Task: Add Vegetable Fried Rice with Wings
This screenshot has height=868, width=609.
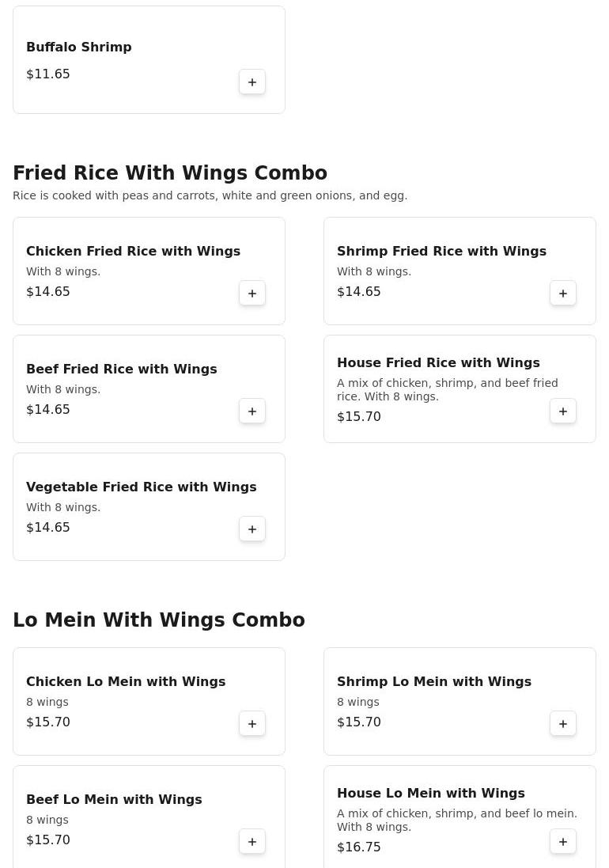Action: pyautogui.click(x=252, y=529)
